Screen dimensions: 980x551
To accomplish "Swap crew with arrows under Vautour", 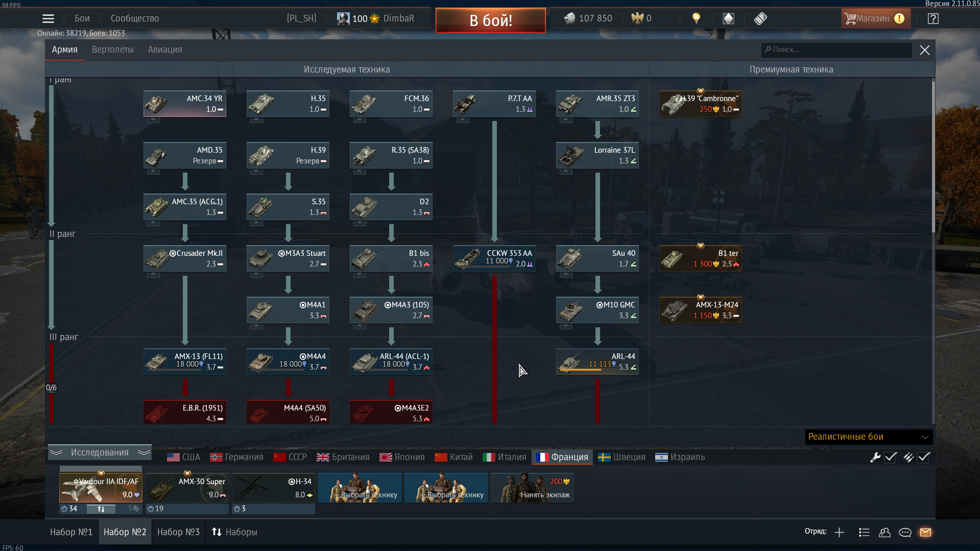I will (101, 509).
